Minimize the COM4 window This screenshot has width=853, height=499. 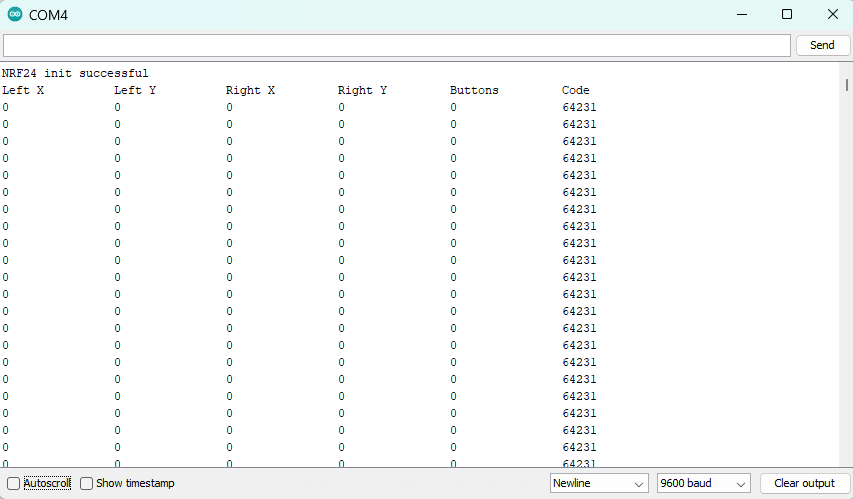(742, 15)
